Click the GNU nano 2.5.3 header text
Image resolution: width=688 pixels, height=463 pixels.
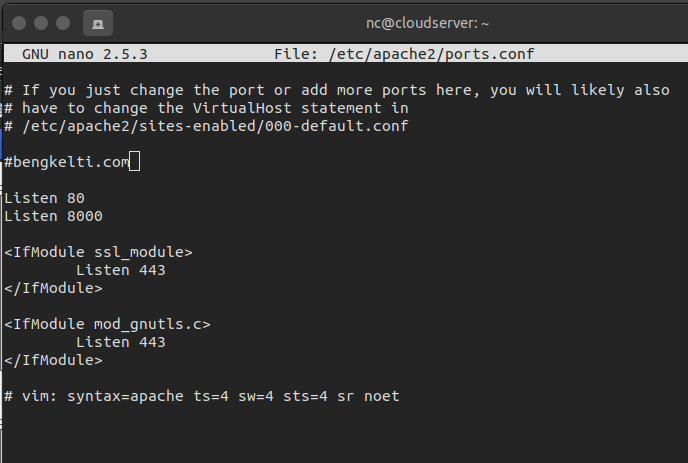[85, 54]
